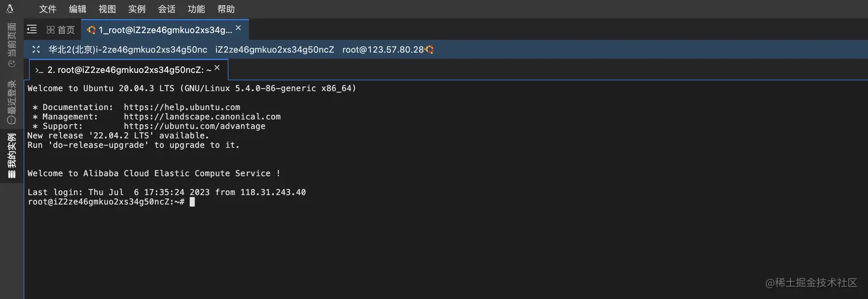This screenshot has height=299, width=868.
Task: Collapse the 我的实例 sidebar panel
Action: 11,156
